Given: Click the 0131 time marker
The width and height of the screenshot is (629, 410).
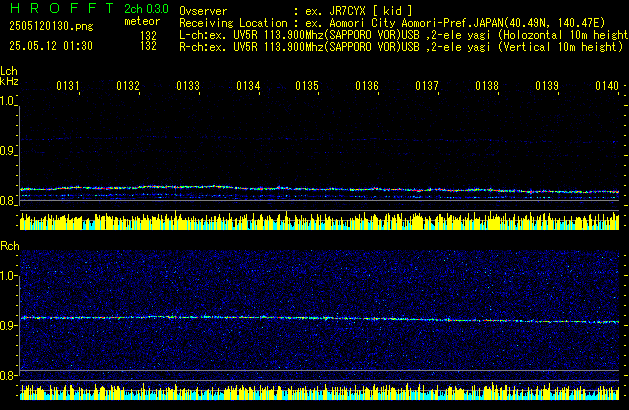Looking at the screenshot, I should [x=68, y=86].
